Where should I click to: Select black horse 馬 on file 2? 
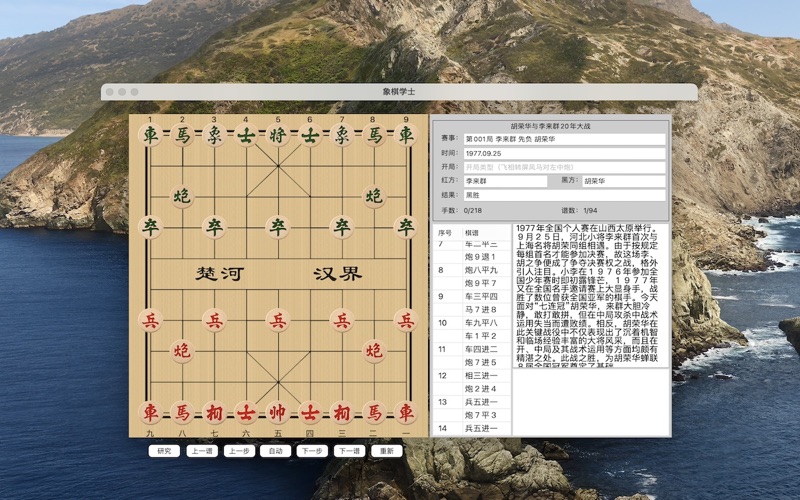coord(182,136)
